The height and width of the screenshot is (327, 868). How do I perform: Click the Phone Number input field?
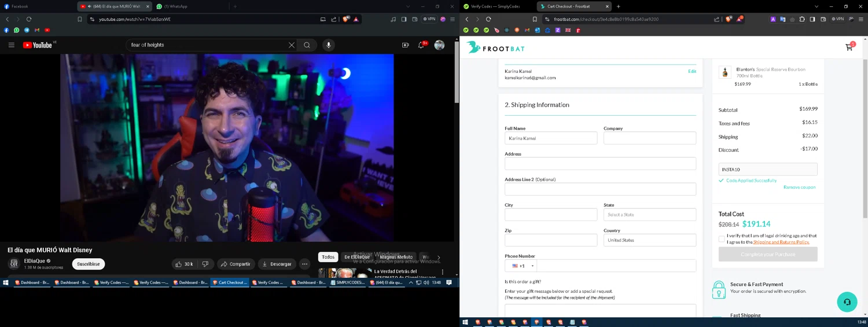tap(616, 266)
